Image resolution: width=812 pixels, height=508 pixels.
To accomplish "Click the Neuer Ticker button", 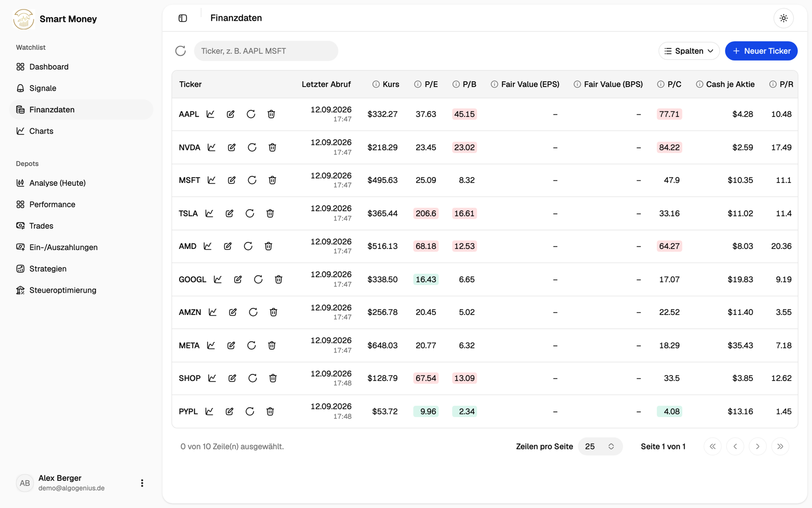I will click(761, 51).
